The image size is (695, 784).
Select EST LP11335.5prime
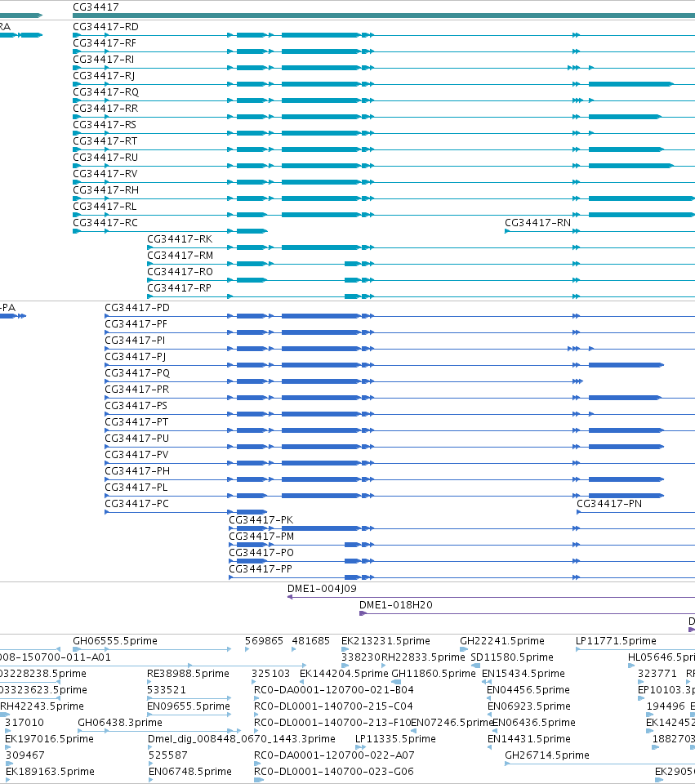(x=395, y=739)
